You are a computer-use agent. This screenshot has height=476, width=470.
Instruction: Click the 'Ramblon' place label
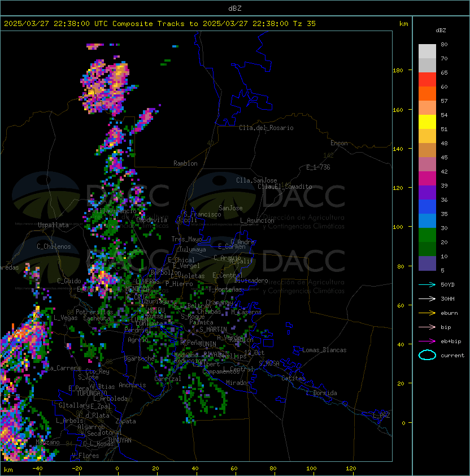[185, 163]
